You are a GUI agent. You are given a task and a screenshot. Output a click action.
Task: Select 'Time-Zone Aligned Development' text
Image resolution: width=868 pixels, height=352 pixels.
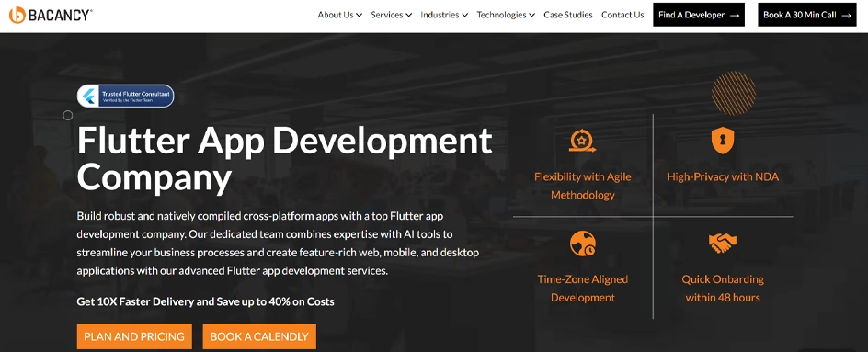tap(582, 289)
